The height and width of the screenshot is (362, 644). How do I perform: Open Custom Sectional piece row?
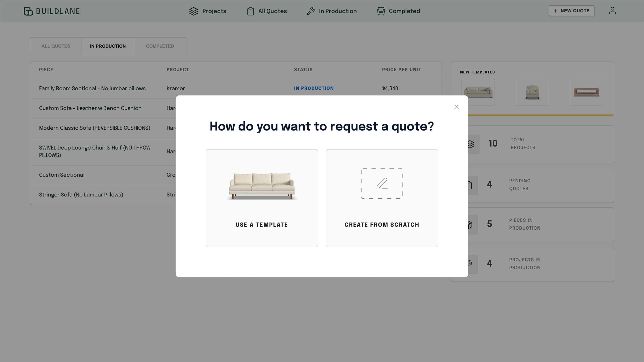coord(62,175)
